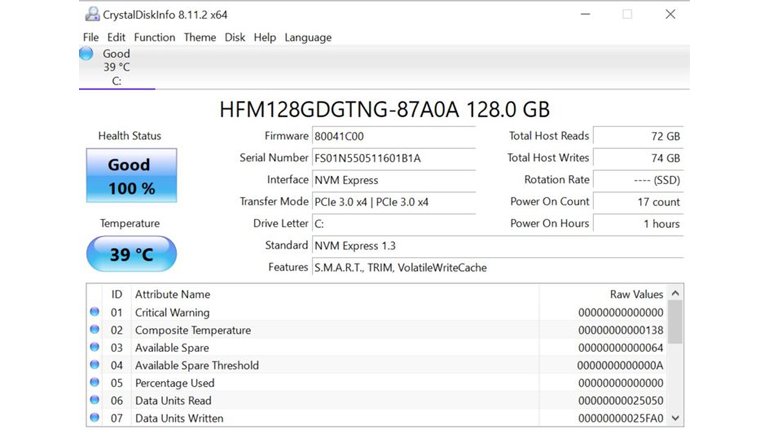Click the Good 100 % health status button
This screenshot has width=770, height=434.
pos(132,175)
